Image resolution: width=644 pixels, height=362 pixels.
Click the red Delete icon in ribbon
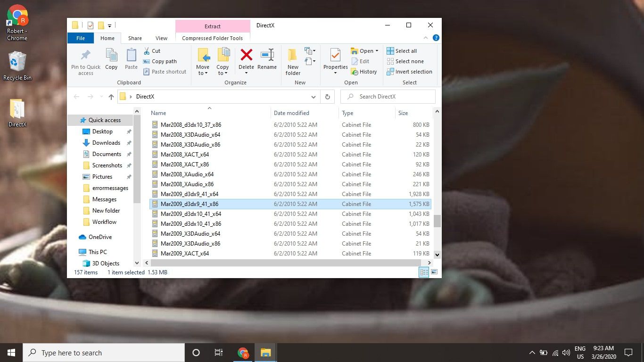(x=246, y=56)
